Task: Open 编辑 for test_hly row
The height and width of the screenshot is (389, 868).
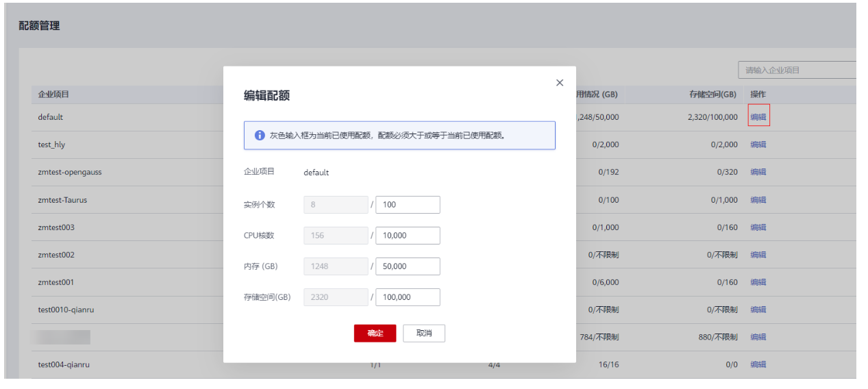Action: [x=758, y=145]
